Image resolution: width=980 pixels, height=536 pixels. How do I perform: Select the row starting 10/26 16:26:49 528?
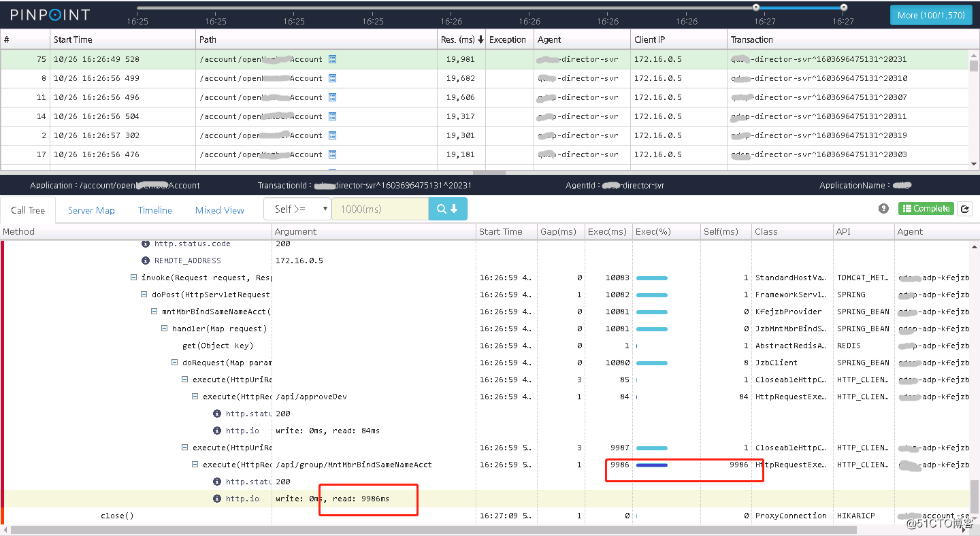click(x=485, y=59)
